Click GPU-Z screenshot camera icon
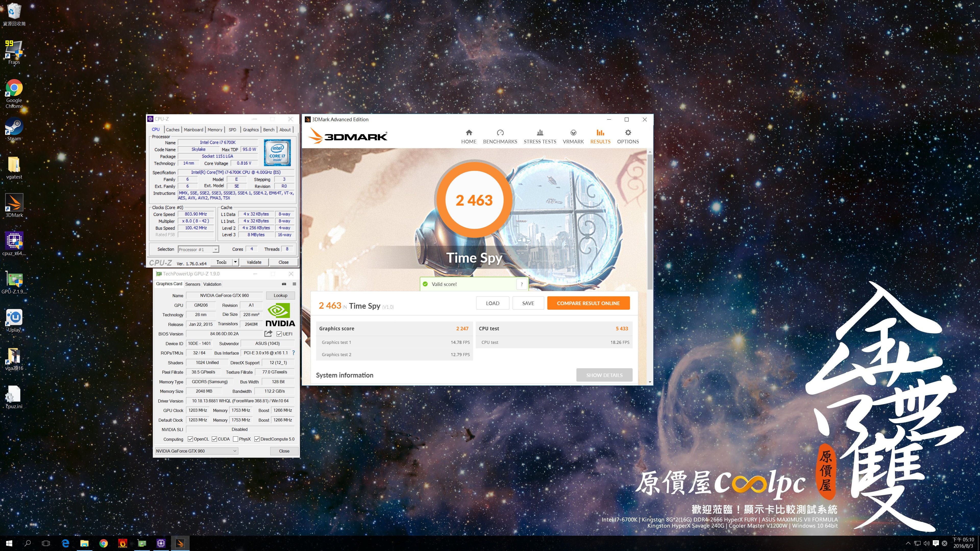 pyautogui.click(x=284, y=284)
